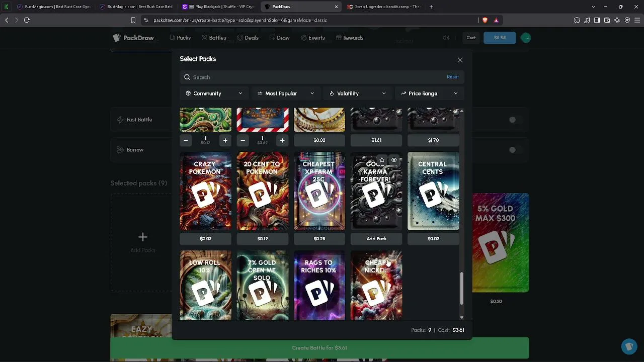Click the PackDraw logo
The width and height of the screenshot is (644, 362).
click(133, 38)
